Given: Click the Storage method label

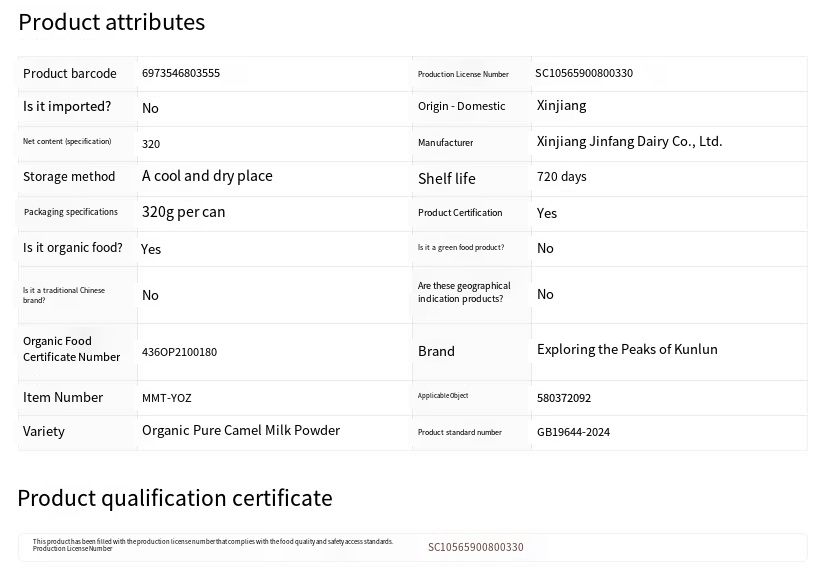Looking at the screenshot, I should 69,177.
